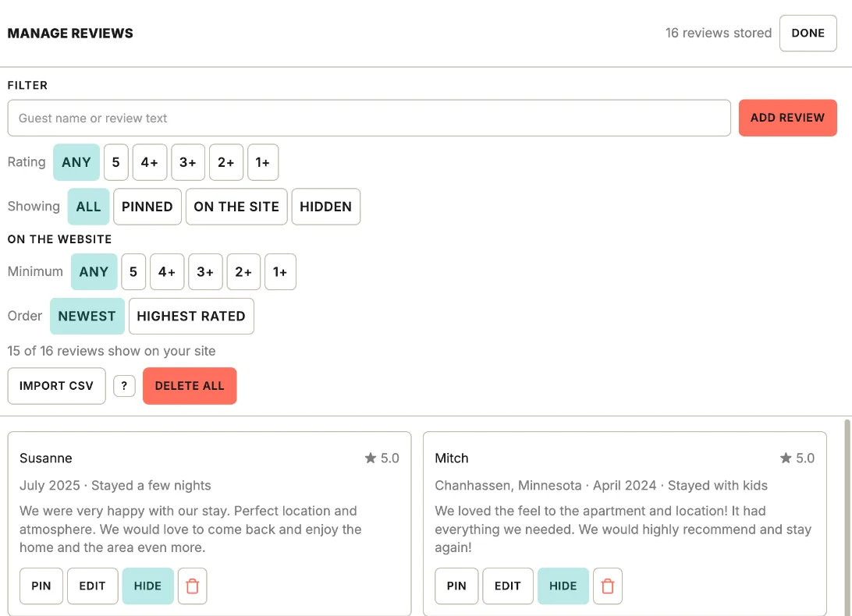This screenshot has height=616, width=852.
Task: Click '15 of 16 reviews show on your site'
Action: click(x=112, y=351)
